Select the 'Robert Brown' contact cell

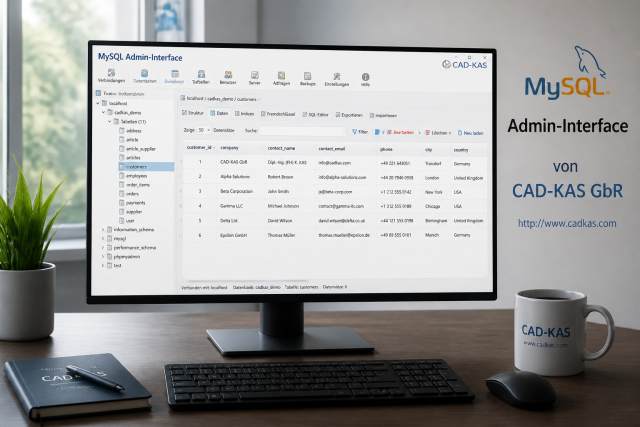(280, 177)
